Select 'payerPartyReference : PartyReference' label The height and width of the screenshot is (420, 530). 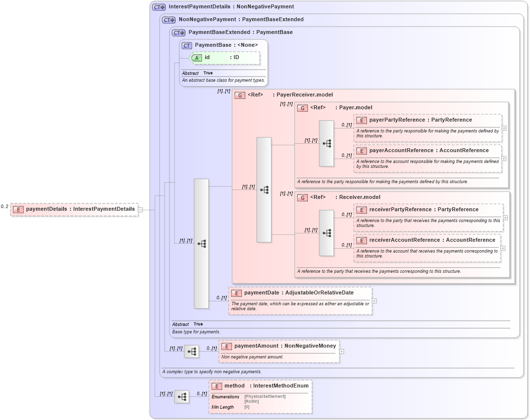click(x=421, y=120)
